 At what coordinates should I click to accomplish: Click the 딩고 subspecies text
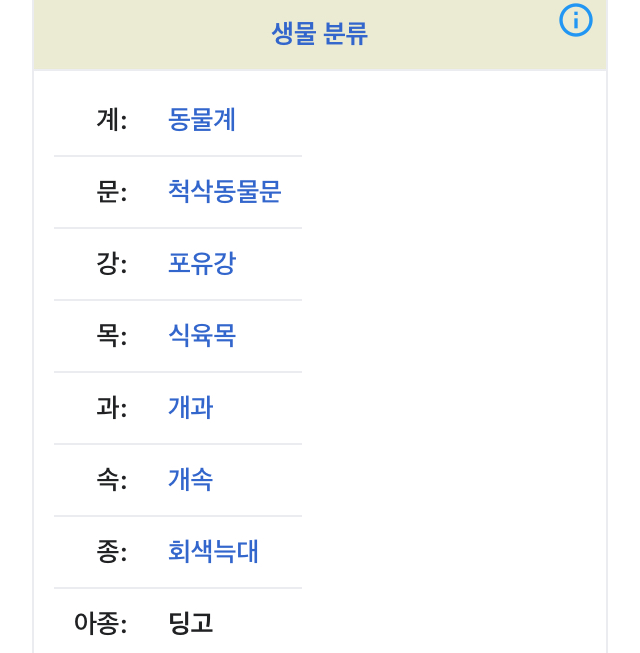[x=191, y=624]
